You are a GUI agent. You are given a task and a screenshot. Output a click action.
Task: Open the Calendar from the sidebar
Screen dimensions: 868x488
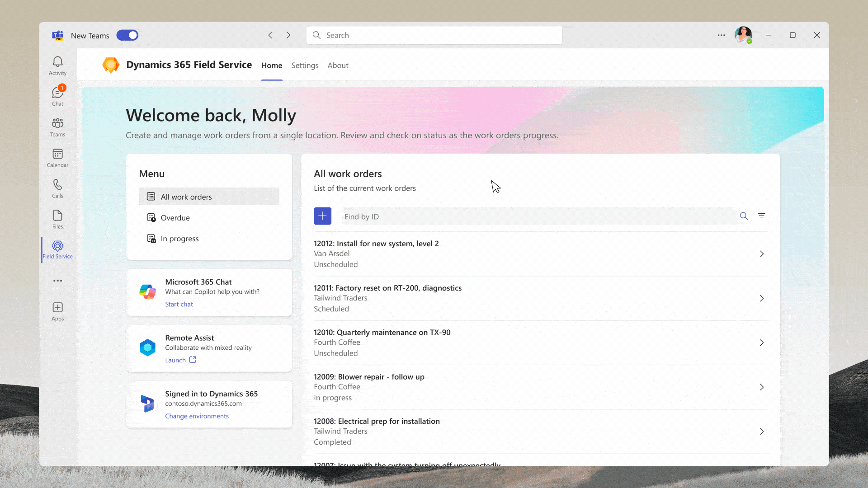click(x=57, y=157)
